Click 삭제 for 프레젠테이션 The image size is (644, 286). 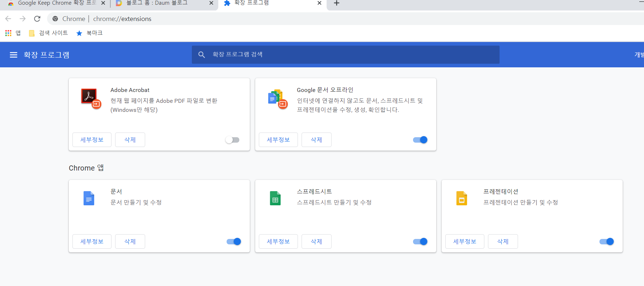503,241
